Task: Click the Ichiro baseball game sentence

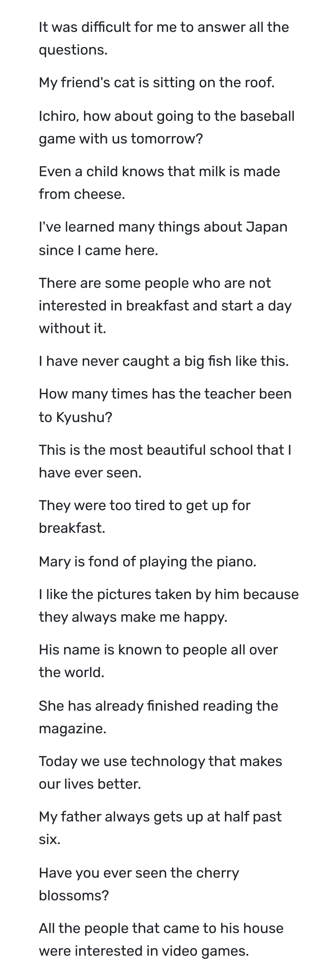Action: pyautogui.click(x=167, y=127)
